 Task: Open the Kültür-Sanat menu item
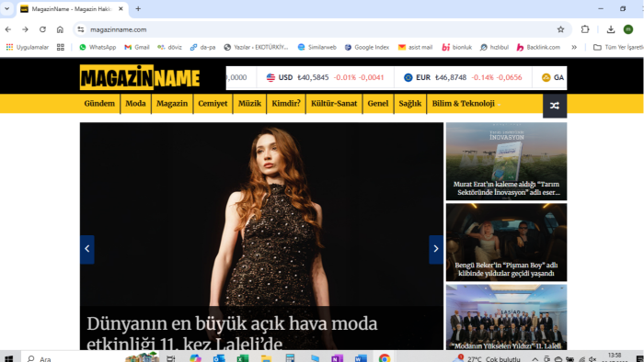(334, 103)
